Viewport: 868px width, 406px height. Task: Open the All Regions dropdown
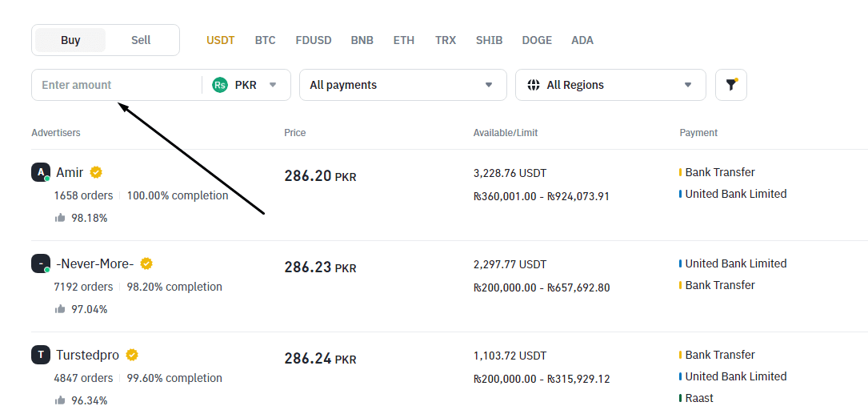click(610, 85)
